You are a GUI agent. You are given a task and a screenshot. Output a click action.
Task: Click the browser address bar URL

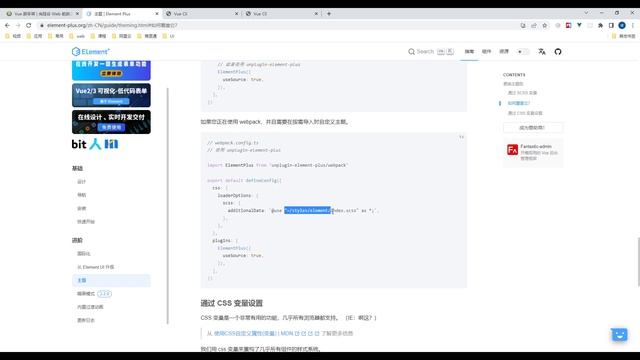(112, 25)
